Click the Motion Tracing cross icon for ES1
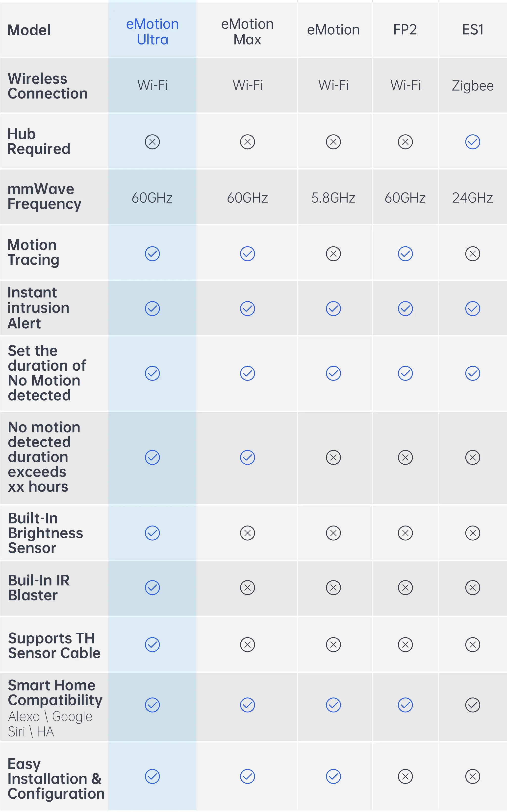Screen dimensions: 507x812 [472, 254]
